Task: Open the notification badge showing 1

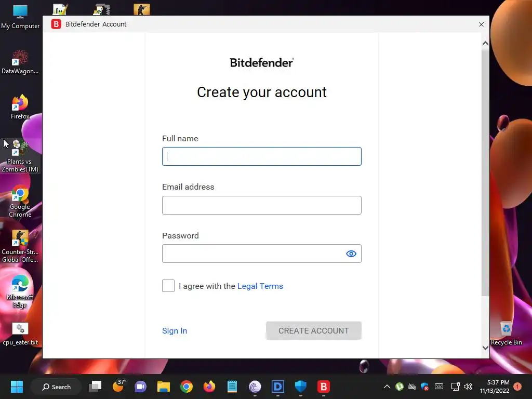Action: click(x=517, y=387)
